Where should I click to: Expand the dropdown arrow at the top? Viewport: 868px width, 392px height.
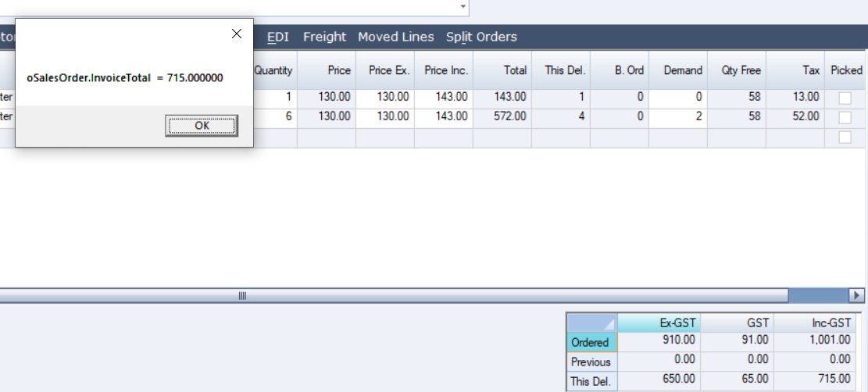pos(463,7)
